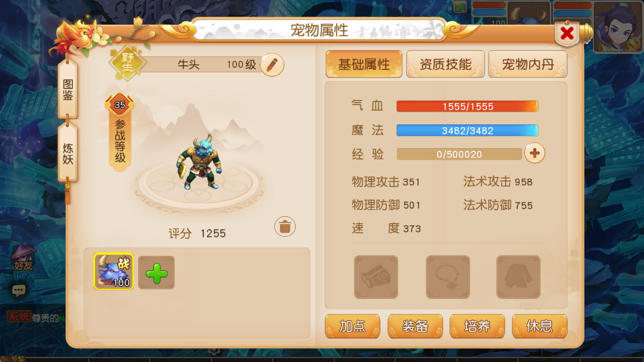Select the empty bracer equipment slot

[376, 277]
